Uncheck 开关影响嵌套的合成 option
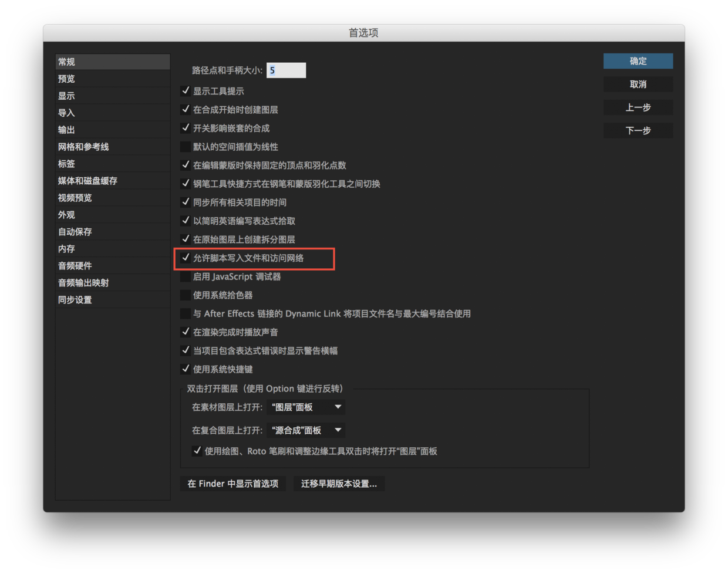 186,128
